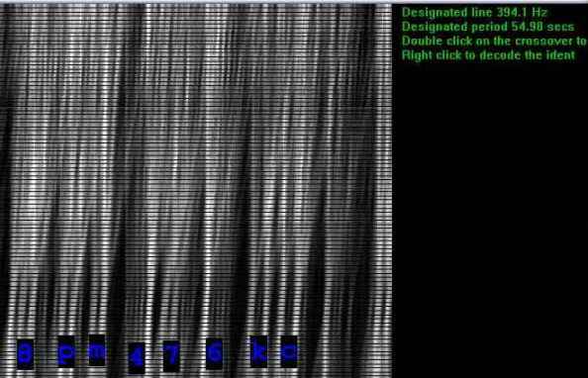
Task: Click the top edge of the waterfall display
Action: (x=196, y=5)
